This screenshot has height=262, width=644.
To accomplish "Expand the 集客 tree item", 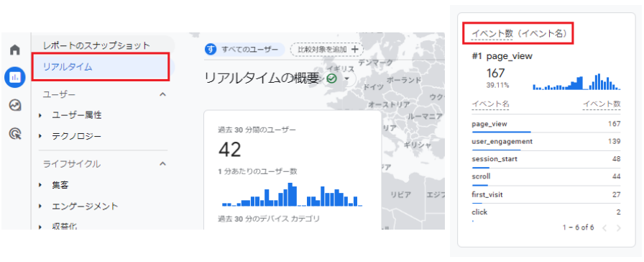I will [40, 185].
